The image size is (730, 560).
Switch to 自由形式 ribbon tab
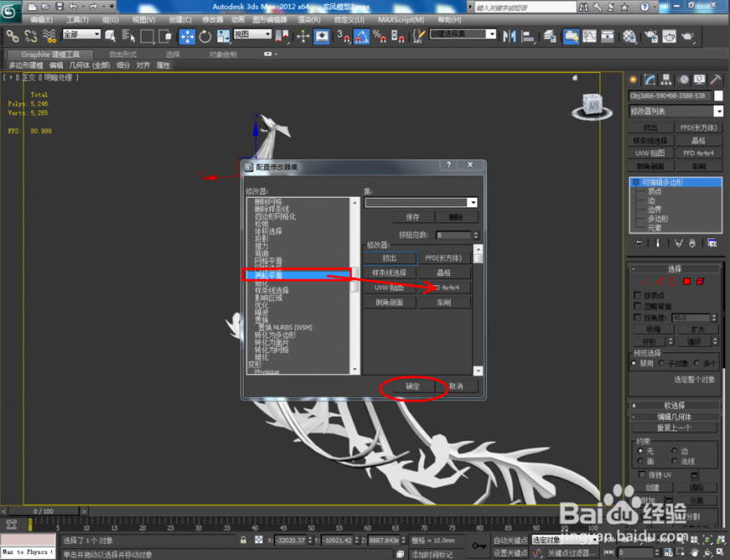click(x=123, y=54)
